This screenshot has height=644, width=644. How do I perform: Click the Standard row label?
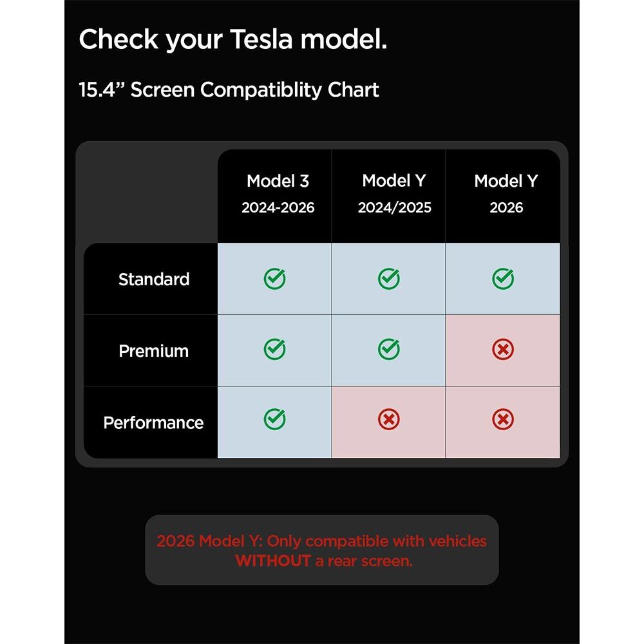coord(154,279)
